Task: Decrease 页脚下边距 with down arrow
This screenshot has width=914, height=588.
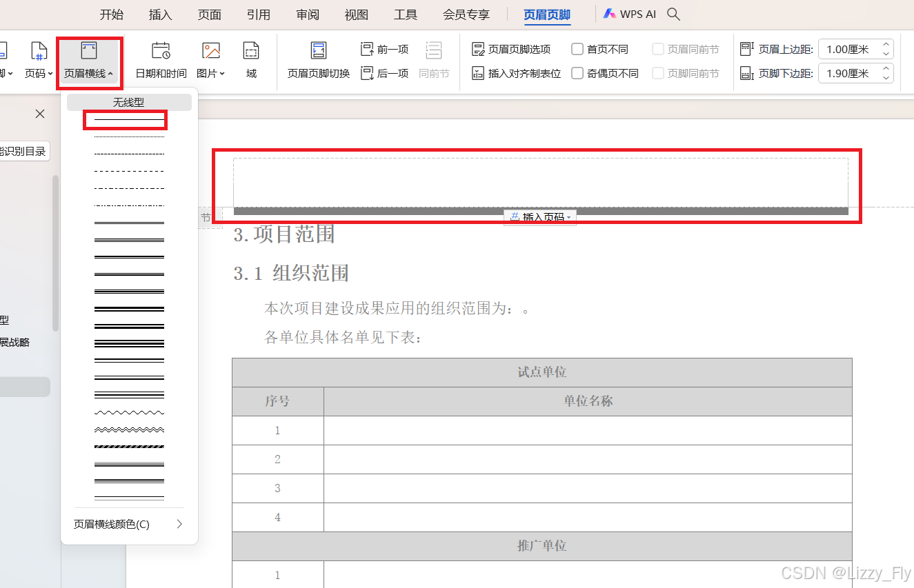Action: click(886, 78)
